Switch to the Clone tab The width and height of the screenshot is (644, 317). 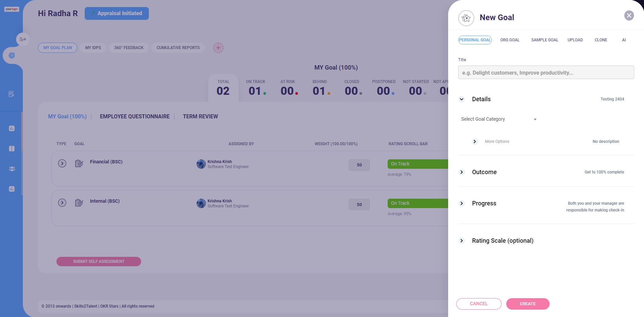click(x=601, y=40)
